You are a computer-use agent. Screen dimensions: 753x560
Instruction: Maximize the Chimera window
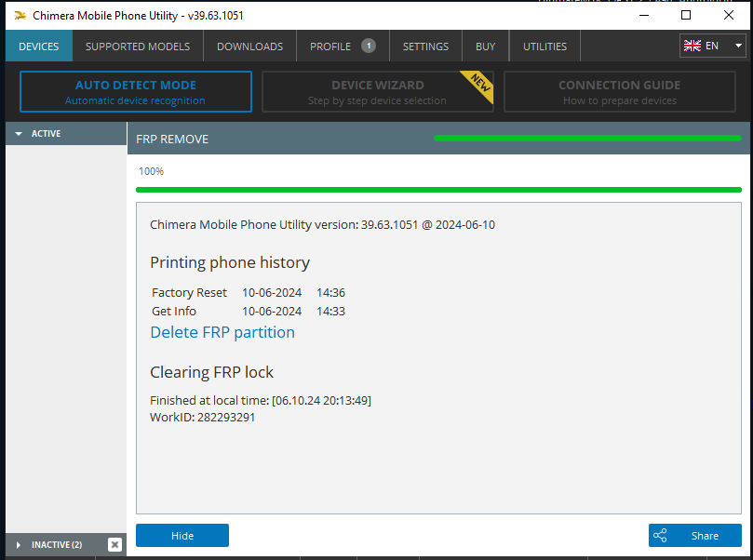coord(686,16)
